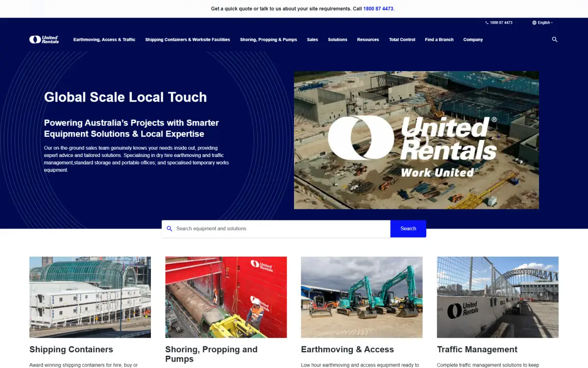The height and width of the screenshot is (368, 588).
Task: Open Earthmoving, Access & Traffic menu
Action: [x=104, y=40]
